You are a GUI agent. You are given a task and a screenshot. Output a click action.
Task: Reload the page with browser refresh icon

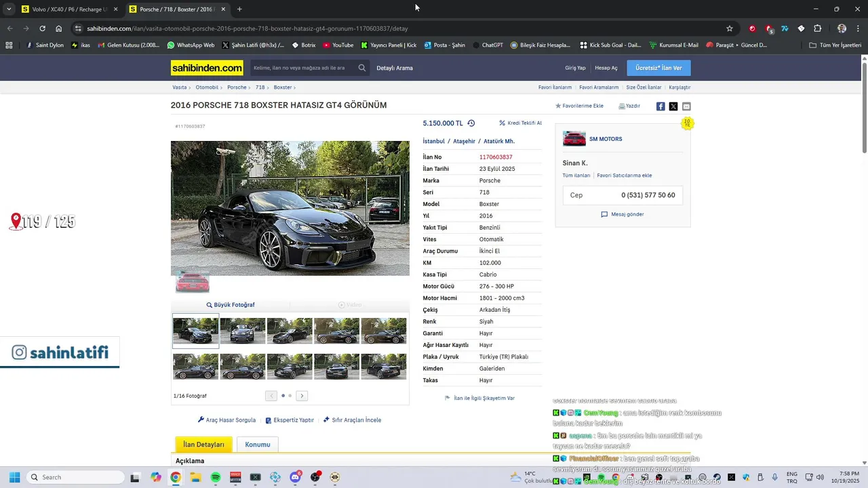[x=42, y=28]
